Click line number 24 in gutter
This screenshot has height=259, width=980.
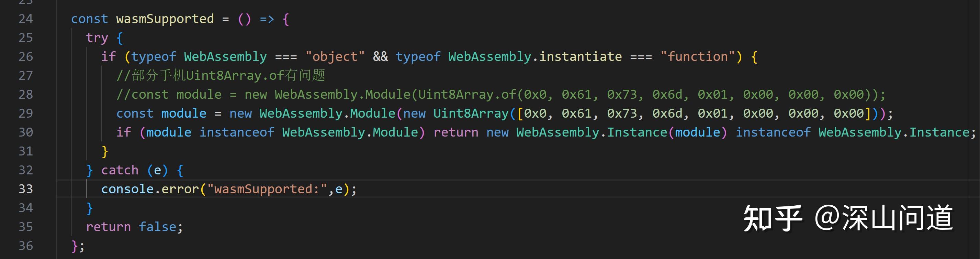coord(26,19)
